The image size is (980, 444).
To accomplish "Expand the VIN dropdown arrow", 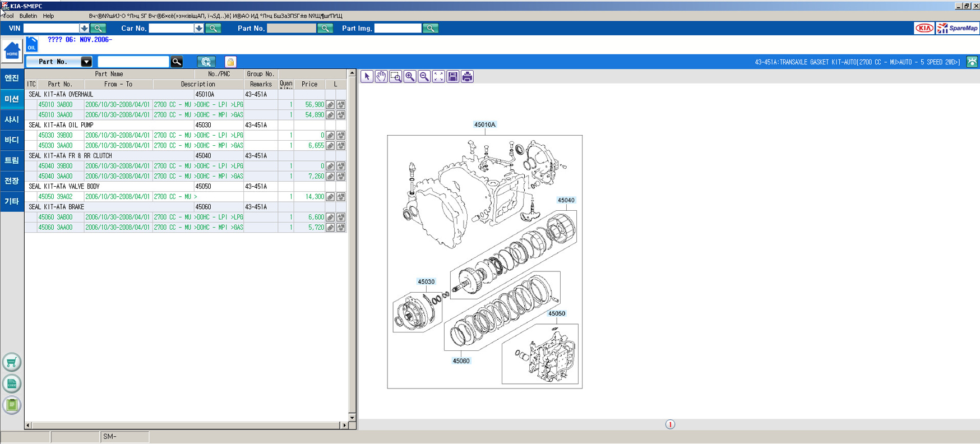I will tap(84, 28).
